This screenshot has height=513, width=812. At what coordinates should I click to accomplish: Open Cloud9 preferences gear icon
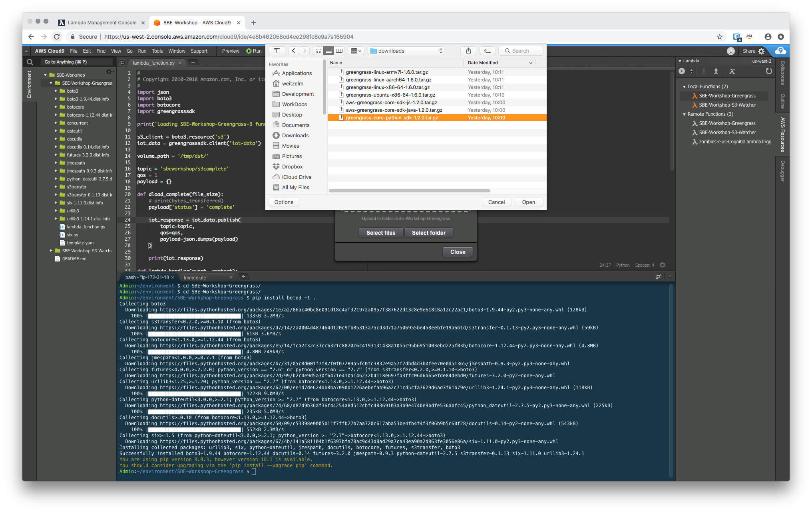761,51
